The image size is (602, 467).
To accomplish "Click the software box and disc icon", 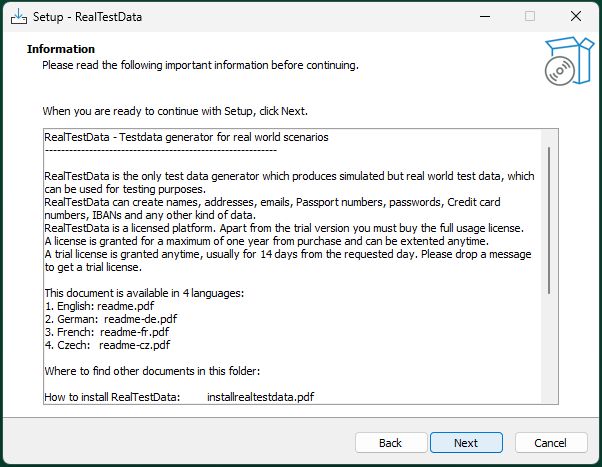I will 569,61.
